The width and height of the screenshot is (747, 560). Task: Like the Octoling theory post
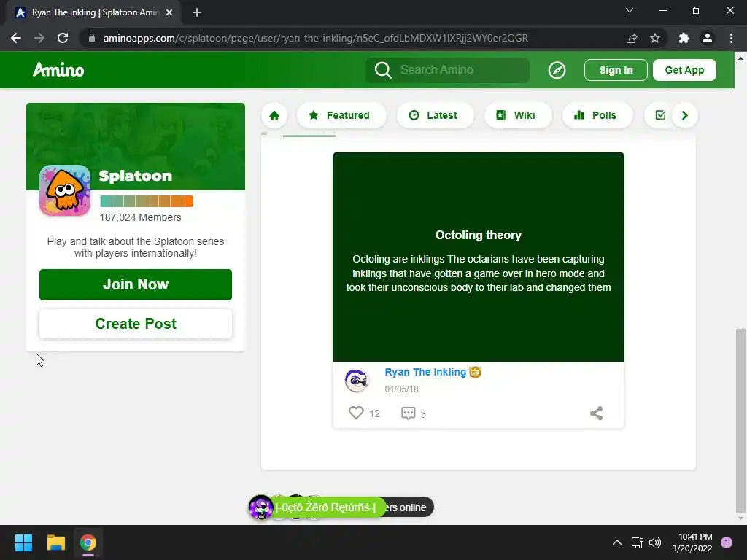point(356,413)
